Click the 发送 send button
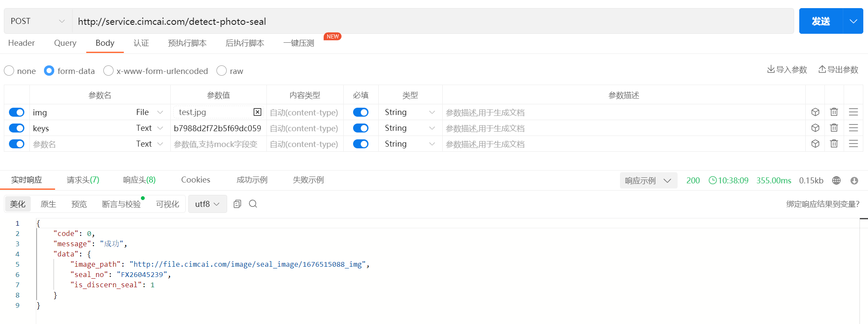This screenshot has height=324, width=868. 821,21
